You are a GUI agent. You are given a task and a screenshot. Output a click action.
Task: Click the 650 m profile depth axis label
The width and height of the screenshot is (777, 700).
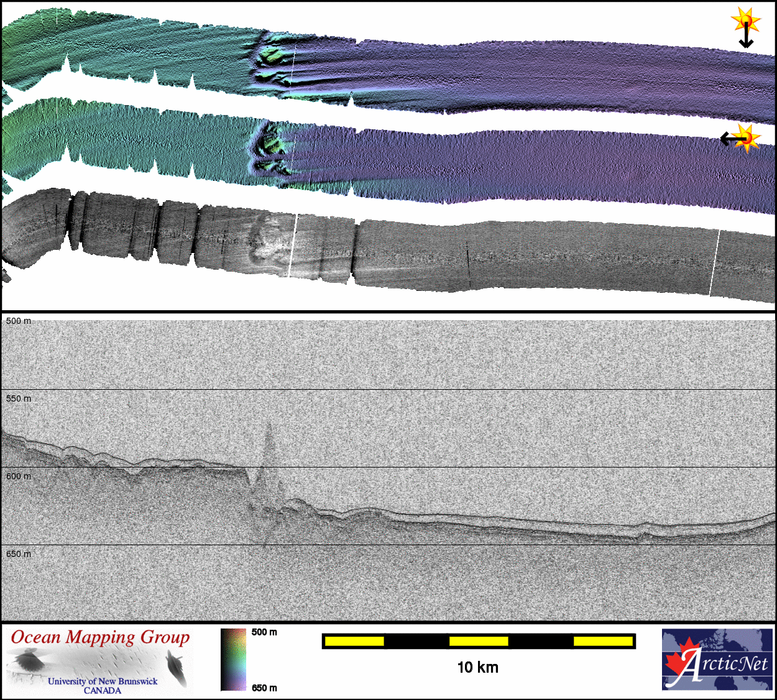point(19,554)
